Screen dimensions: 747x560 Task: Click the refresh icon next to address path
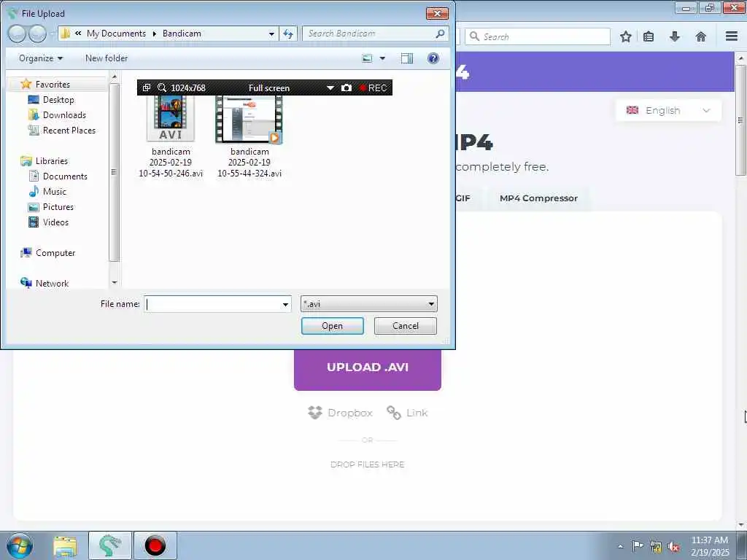click(x=288, y=34)
